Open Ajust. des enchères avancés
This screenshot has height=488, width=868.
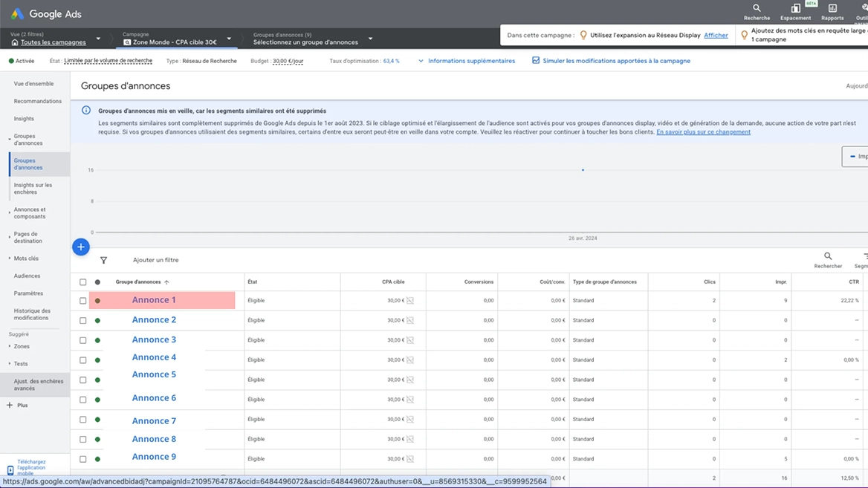point(38,385)
